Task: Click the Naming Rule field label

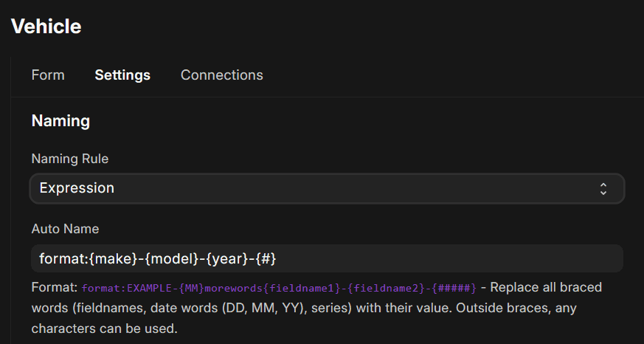Action: [69, 159]
